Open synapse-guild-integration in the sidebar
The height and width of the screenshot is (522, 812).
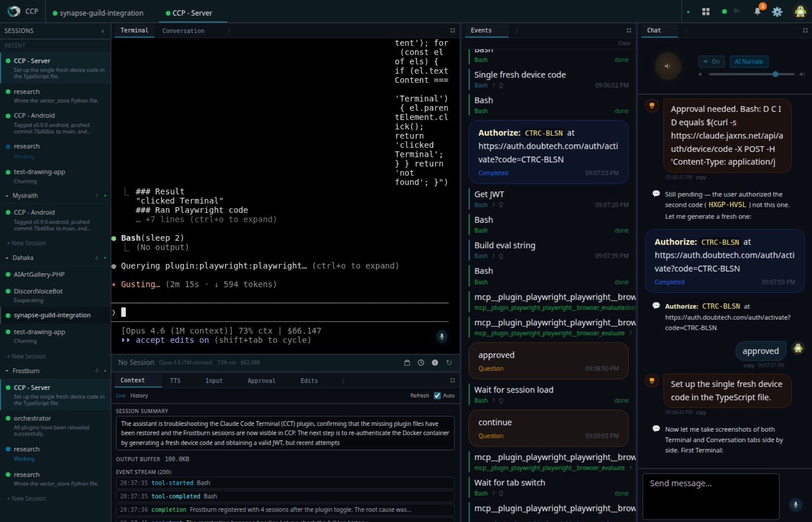pyautogui.click(x=55, y=315)
